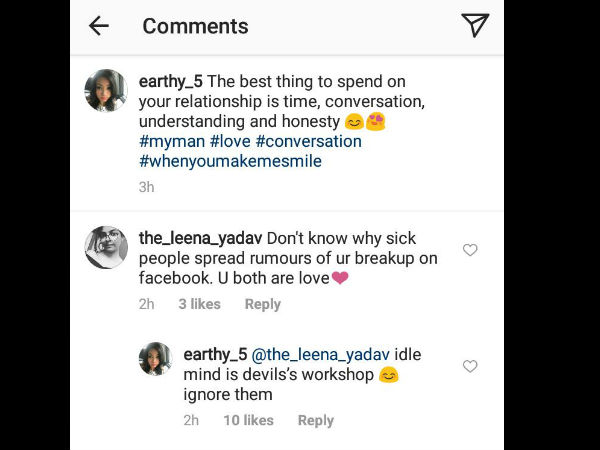The width and height of the screenshot is (600, 450).
Task: Open the direct message paper plane icon
Action: tap(475, 26)
